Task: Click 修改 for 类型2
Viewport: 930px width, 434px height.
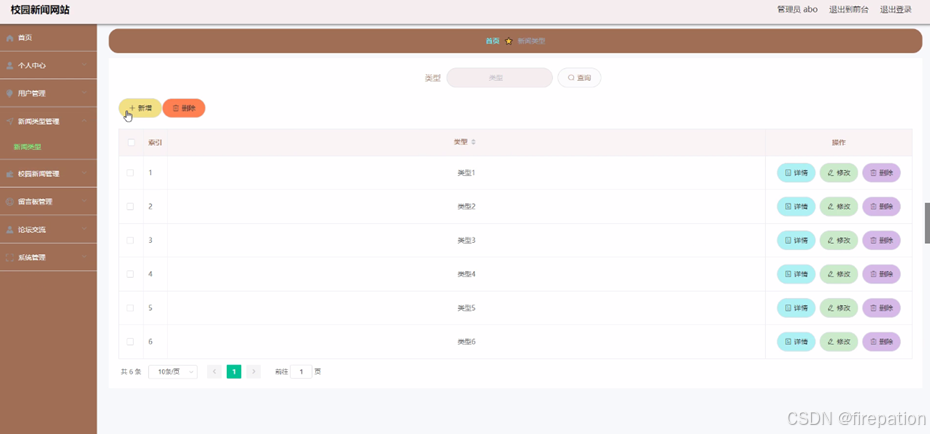Action: (x=839, y=206)
